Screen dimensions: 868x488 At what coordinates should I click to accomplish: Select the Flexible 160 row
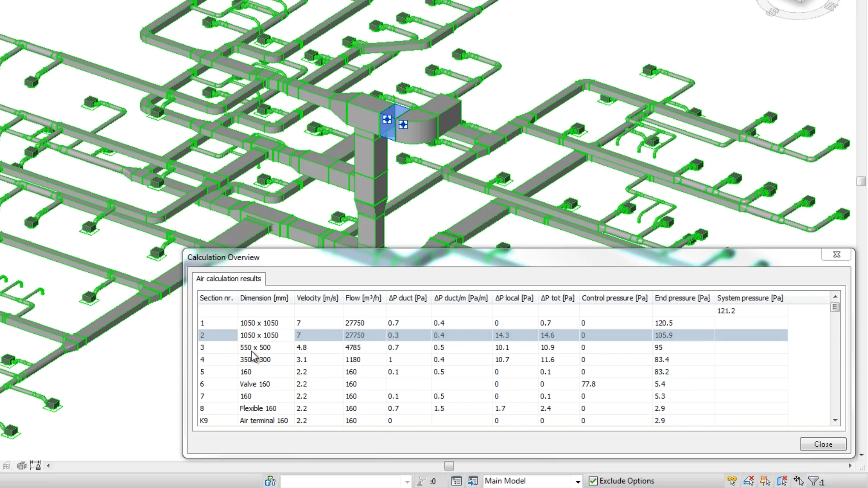[x=493, y=408]
